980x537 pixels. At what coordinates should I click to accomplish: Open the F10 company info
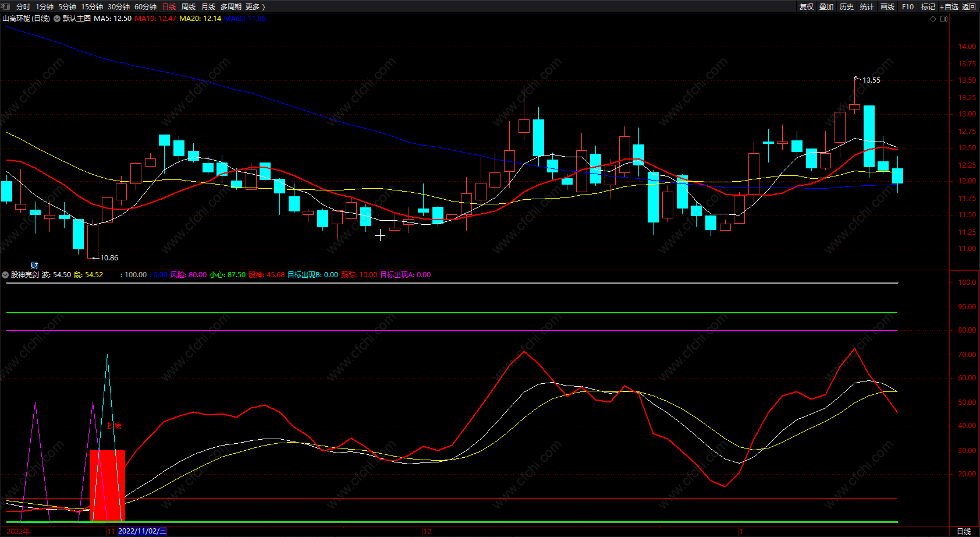coord(908,7)
